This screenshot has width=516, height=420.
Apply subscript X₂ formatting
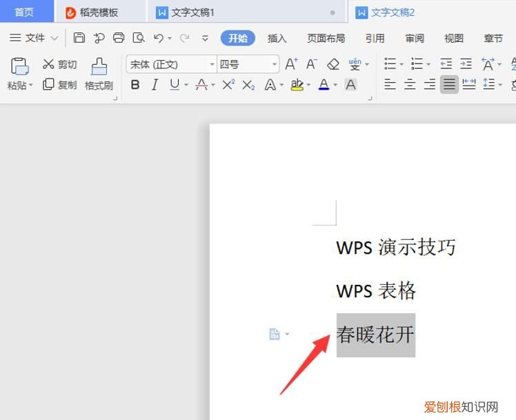click(x=248, y=86)
